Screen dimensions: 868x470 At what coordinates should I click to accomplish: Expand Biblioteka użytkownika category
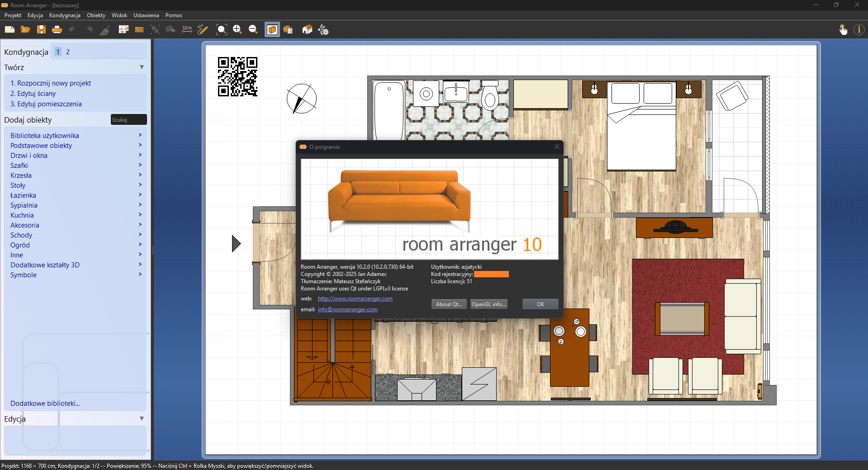coord(75,135)
